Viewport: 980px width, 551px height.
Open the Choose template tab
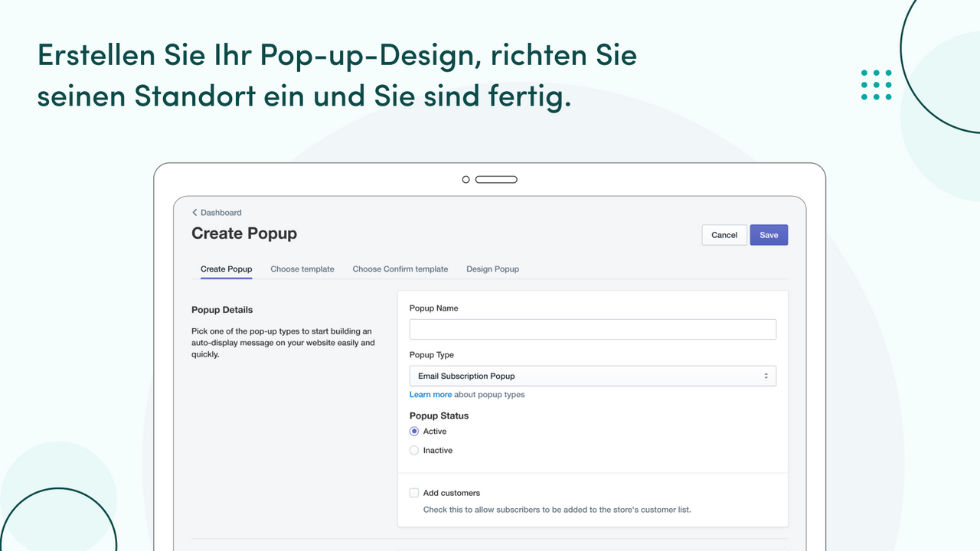pyautogui.click(x=302, y=269)
